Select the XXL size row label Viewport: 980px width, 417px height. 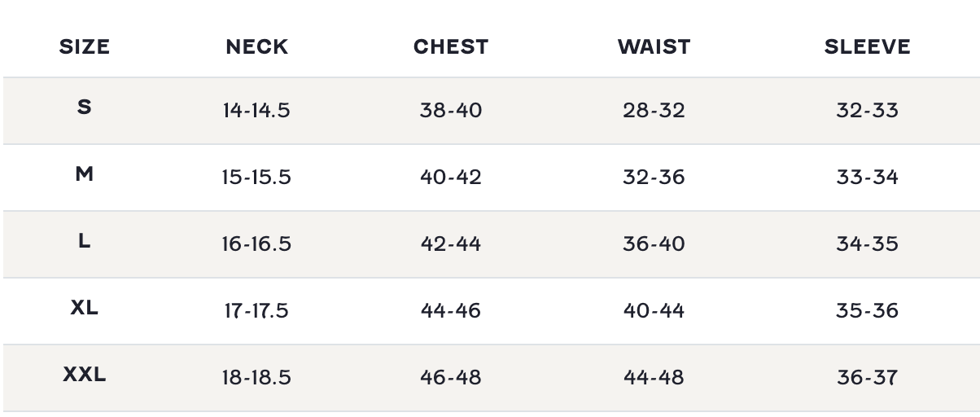pos(85,375)
